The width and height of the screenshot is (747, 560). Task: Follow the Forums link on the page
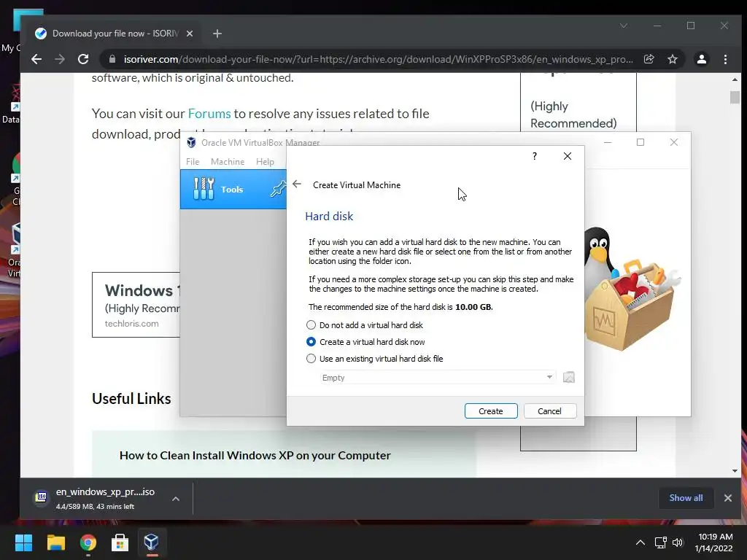pyautogui.click(x=209, y=114)
